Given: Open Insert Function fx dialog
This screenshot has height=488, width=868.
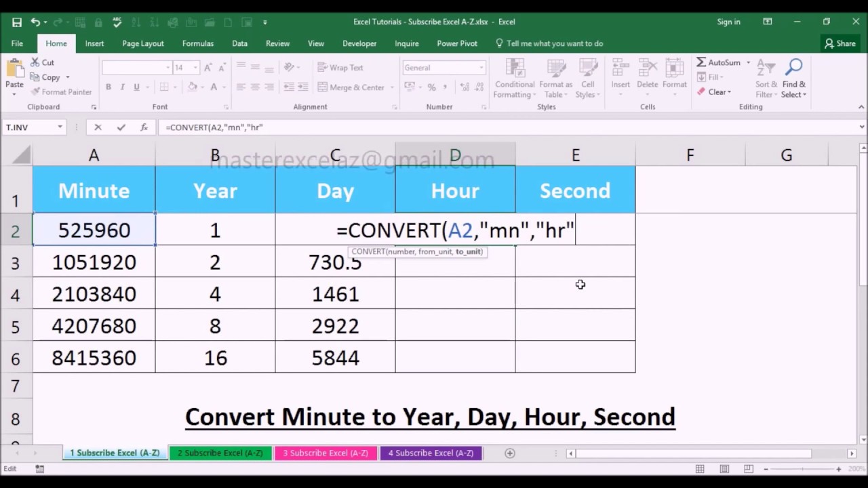Looking at the screenshot, I should [x=144, y=127].
